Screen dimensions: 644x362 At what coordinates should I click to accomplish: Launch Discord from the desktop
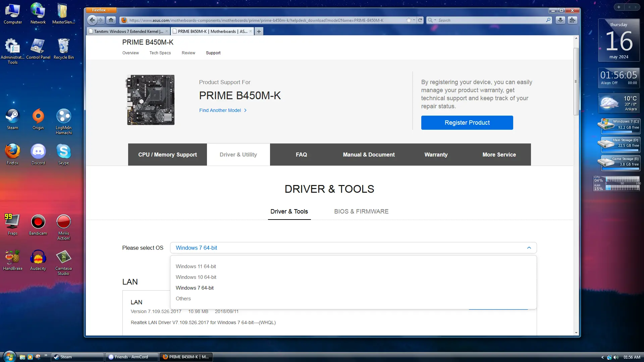click(x=38, y=155)
